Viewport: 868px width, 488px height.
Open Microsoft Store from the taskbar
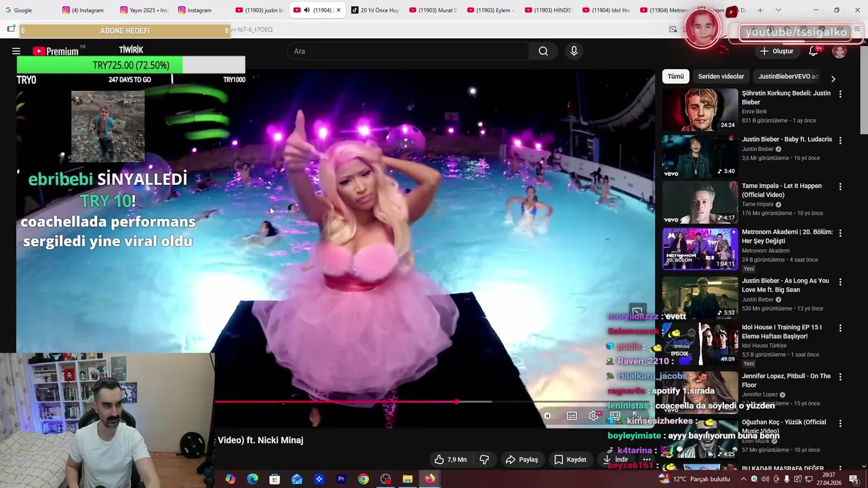pos(275,479)
